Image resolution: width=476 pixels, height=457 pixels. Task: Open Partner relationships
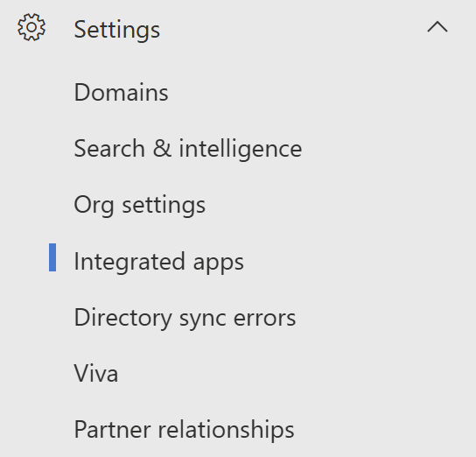pos(185,430)
